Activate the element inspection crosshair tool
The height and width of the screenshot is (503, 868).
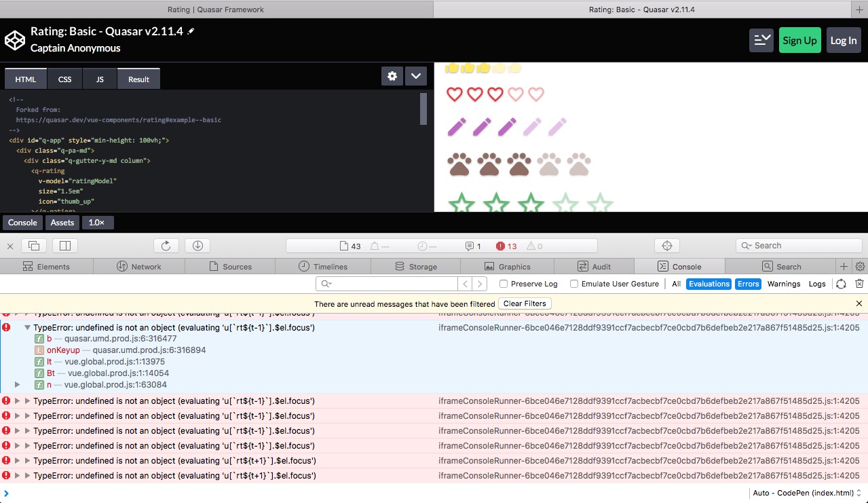point(667,245)
